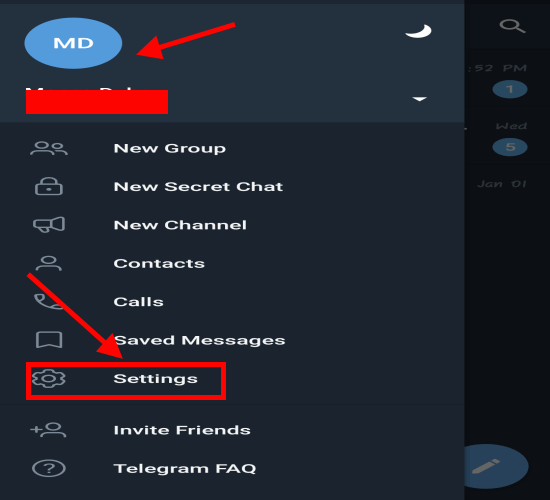Select New Secret Chat menu entry
The width and height of the screenshot is (550, 500).
click(x=232, y=186)
